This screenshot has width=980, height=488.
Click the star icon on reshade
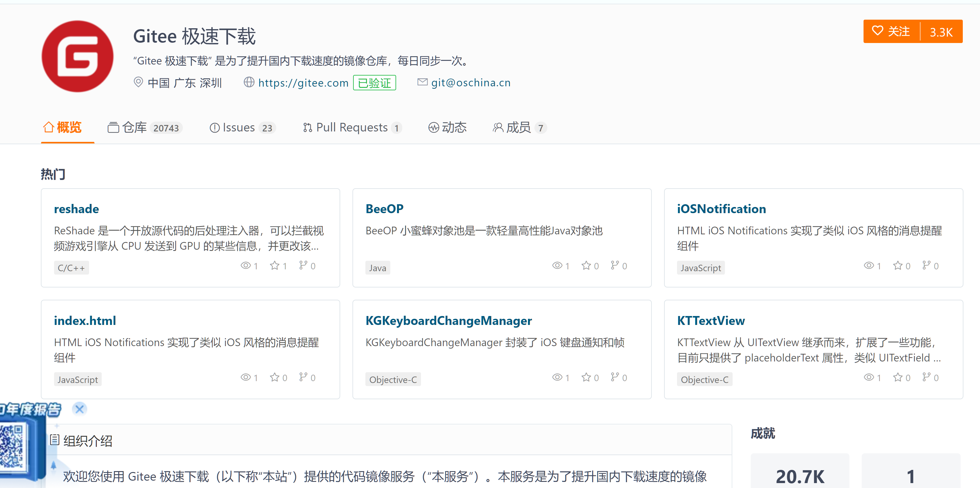[x=275, y=265]
